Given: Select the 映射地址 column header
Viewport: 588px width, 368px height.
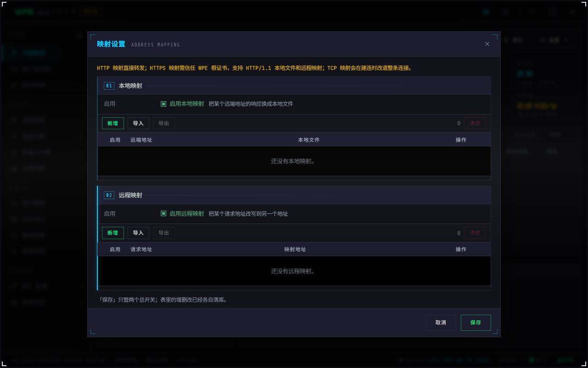Looking at the screenshot, I should pos(295,249).
